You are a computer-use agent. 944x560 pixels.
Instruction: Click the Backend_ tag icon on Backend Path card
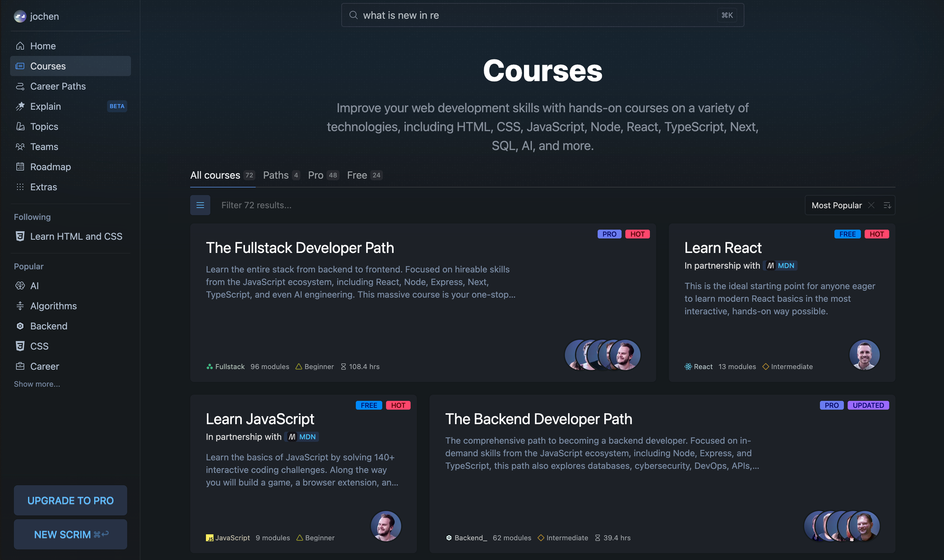pos(449,538)
